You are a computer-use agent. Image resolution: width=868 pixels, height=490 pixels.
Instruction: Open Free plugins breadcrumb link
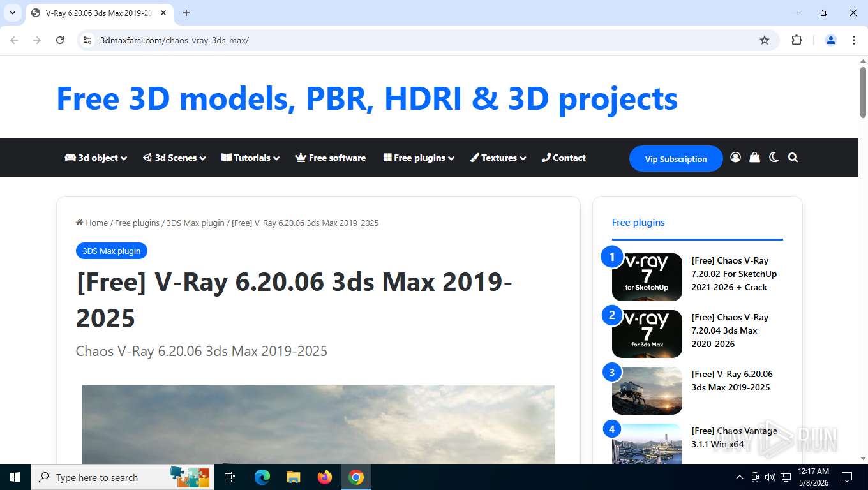[x=137, y=223]
